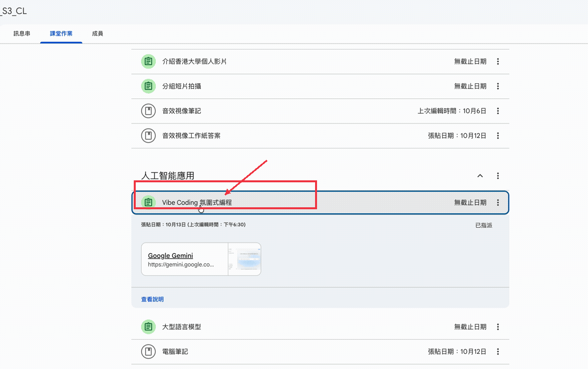Open the 音效視像筆記 material title
The height and width of the screenshot is (369, 588).
[x=182, y=111]
